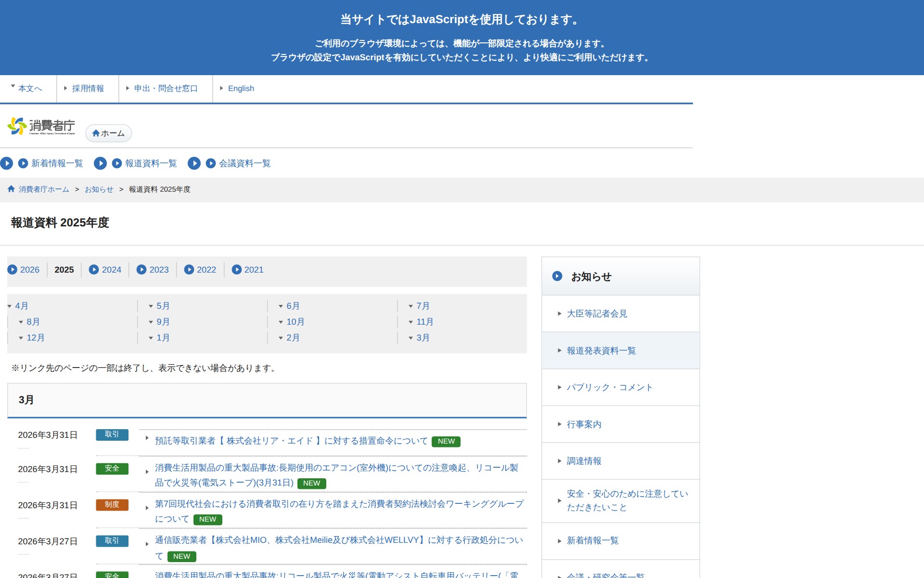924x578 pixels.
Task: Open 調達情報 from the sidebar
Action: 584,460
